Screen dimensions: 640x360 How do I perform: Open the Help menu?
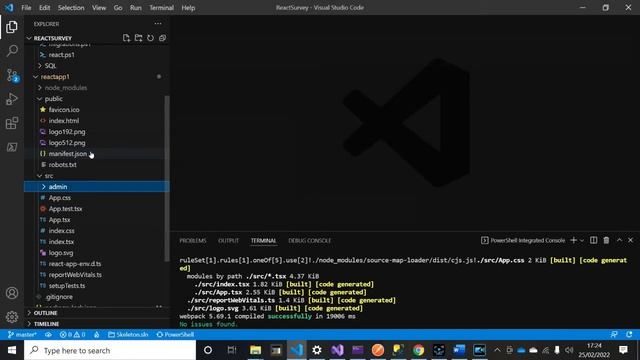188,8
